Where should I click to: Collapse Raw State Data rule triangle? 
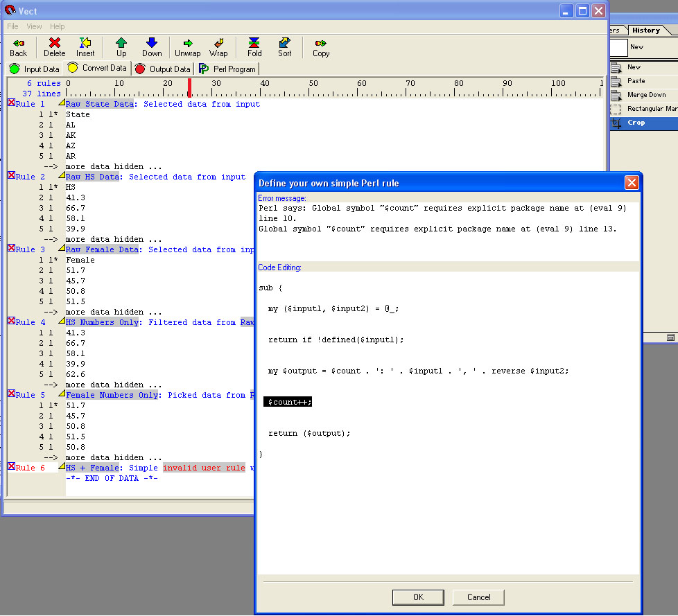(x=61, y=103)
